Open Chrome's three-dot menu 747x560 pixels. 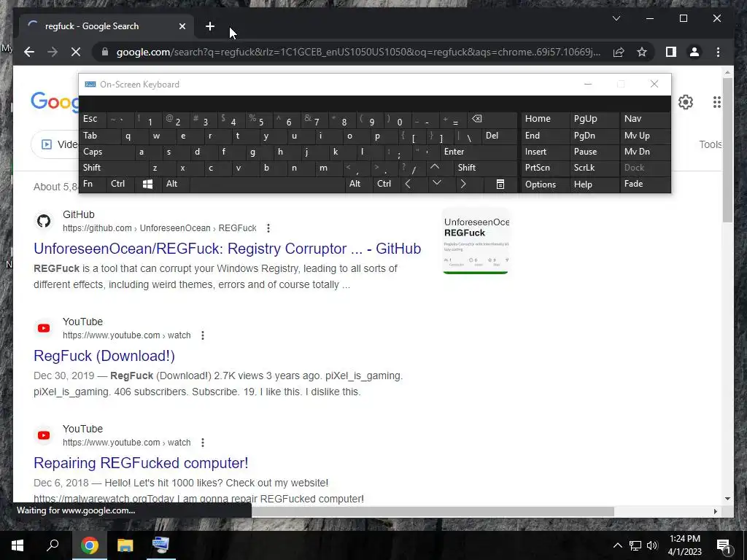pos(718,52)
